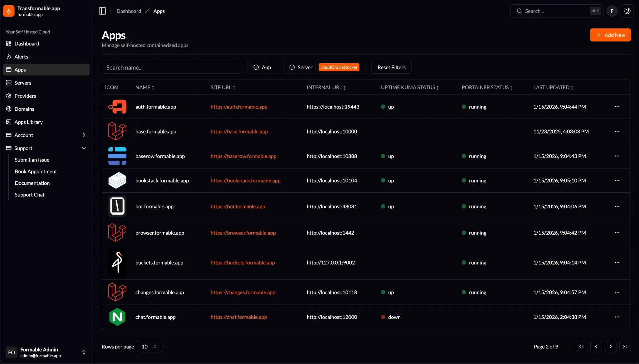Click the buckets.formable.app MinIO icon
This screenshot has width=639, height=364.
click(117, 263)
